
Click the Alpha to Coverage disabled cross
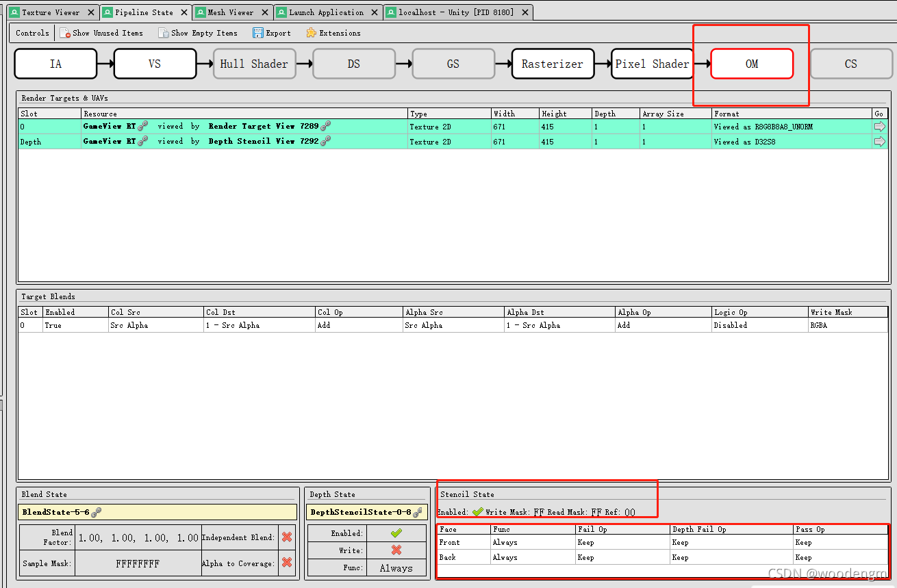(287, 563)
